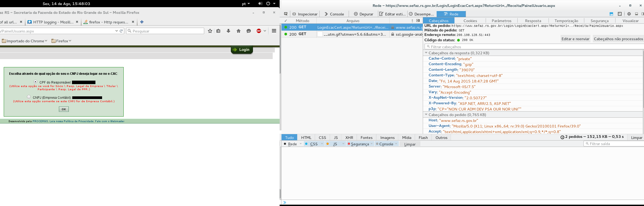Filter network requests by Imagens
Viewport: 644px width, 206px height.
pos(387,138)
